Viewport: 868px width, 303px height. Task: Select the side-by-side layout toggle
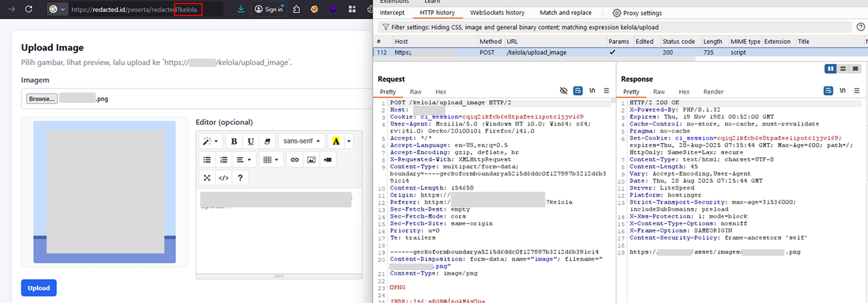point(830,69)
